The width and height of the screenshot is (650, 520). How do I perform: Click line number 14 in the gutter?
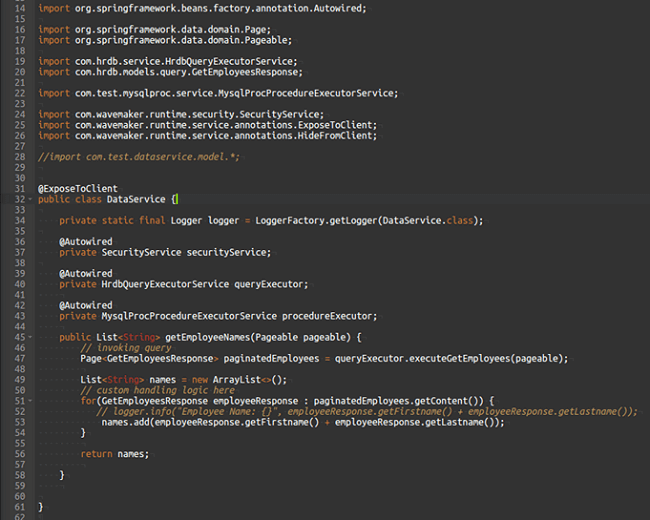pyautogui.click(x=18, y=8)
